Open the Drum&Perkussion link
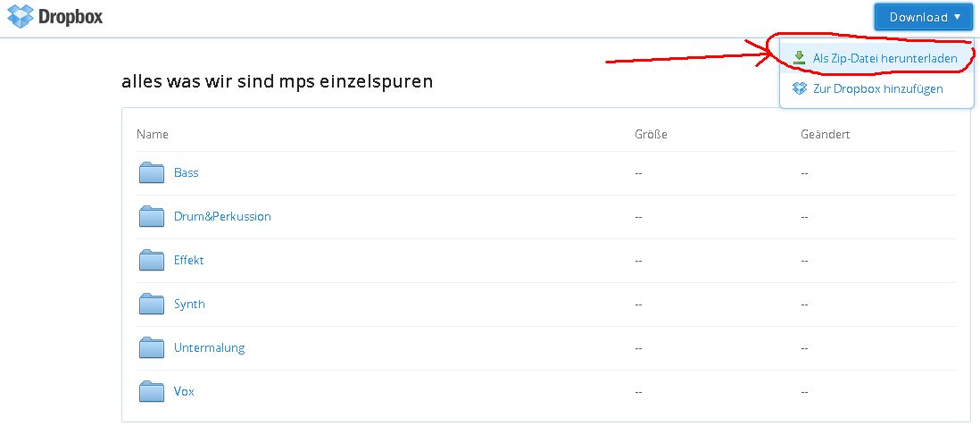Image resolution: width=980 pixels, height=434 pixels. tap(222, 216)
